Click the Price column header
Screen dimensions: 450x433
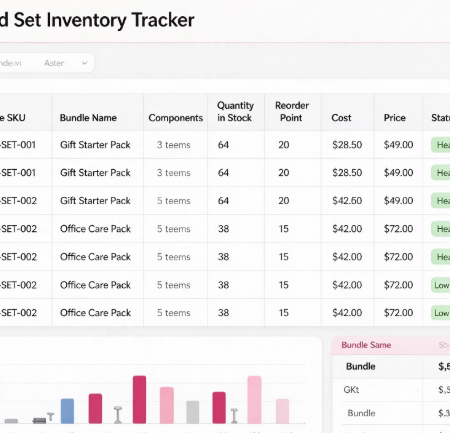394,118
